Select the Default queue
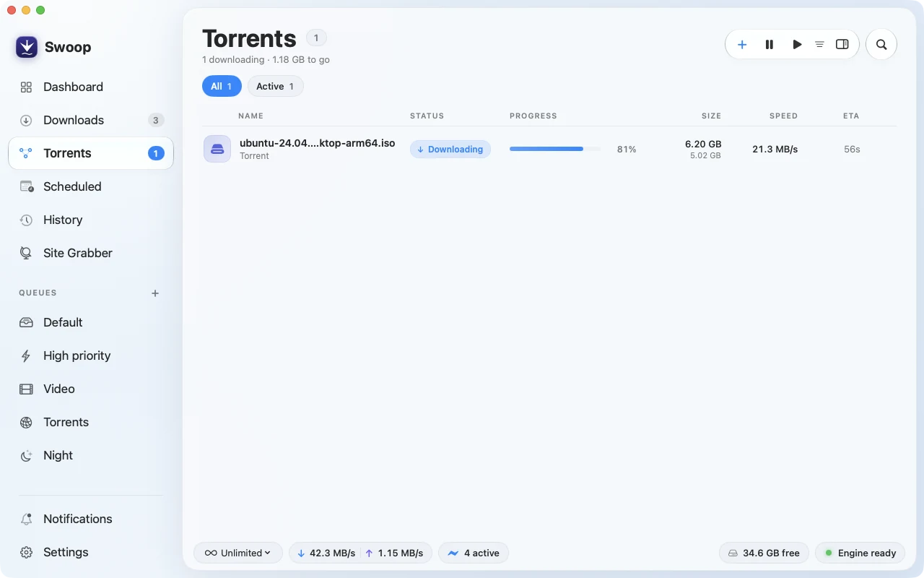 (x=91, y=322)
